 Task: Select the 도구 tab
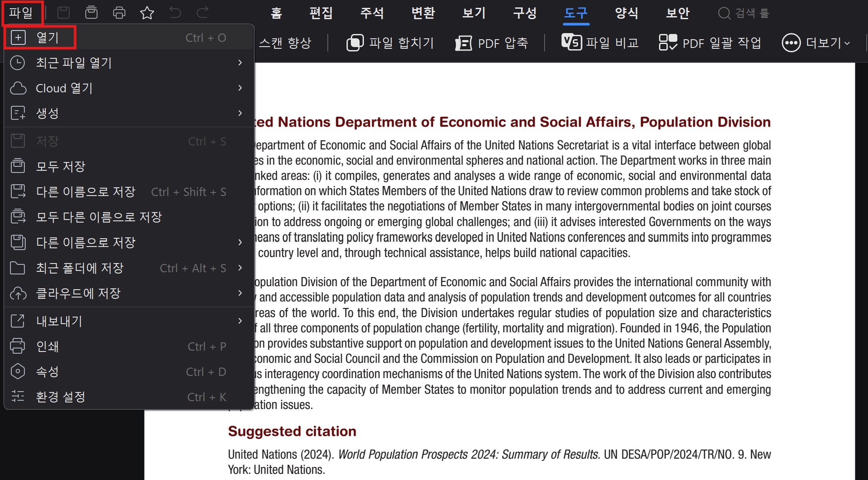576,13
